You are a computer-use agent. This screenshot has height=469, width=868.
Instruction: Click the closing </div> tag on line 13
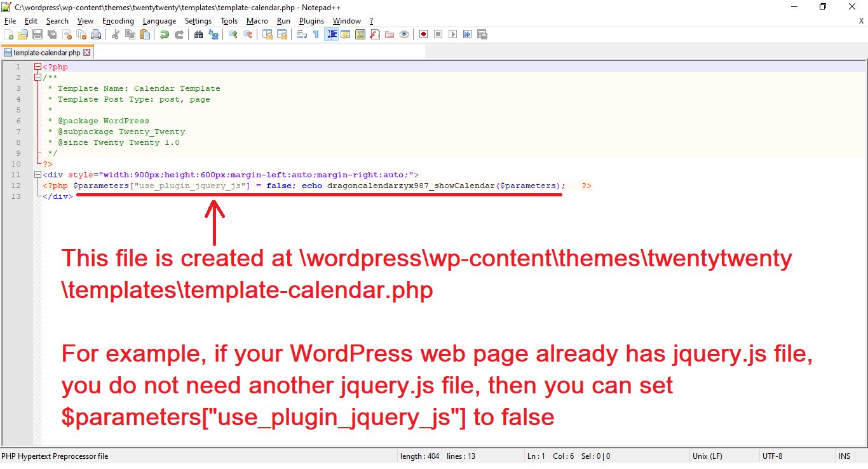pos(58,196)
